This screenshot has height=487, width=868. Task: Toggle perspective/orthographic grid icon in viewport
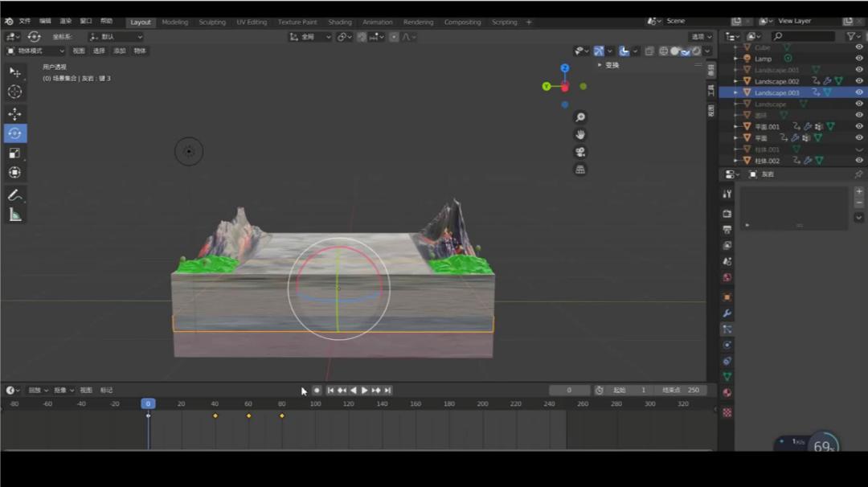pos(580,170)
